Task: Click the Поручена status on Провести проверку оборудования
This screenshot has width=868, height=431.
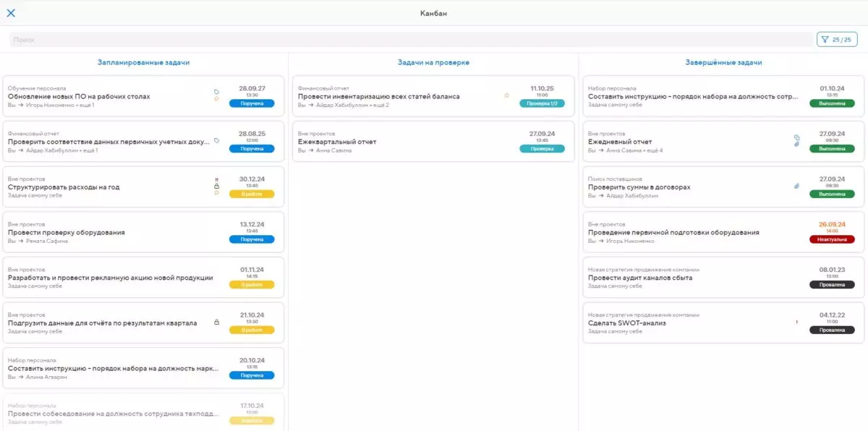Action: coord(252,239)
